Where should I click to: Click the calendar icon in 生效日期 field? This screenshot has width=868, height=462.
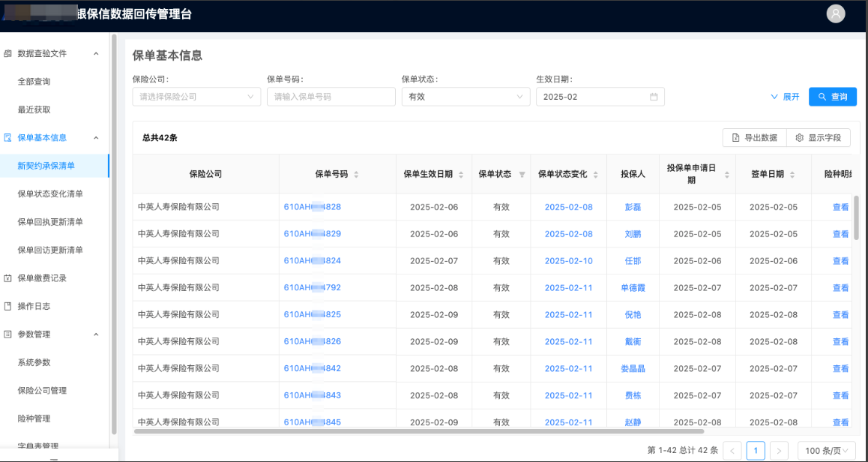tap(654, 97)
